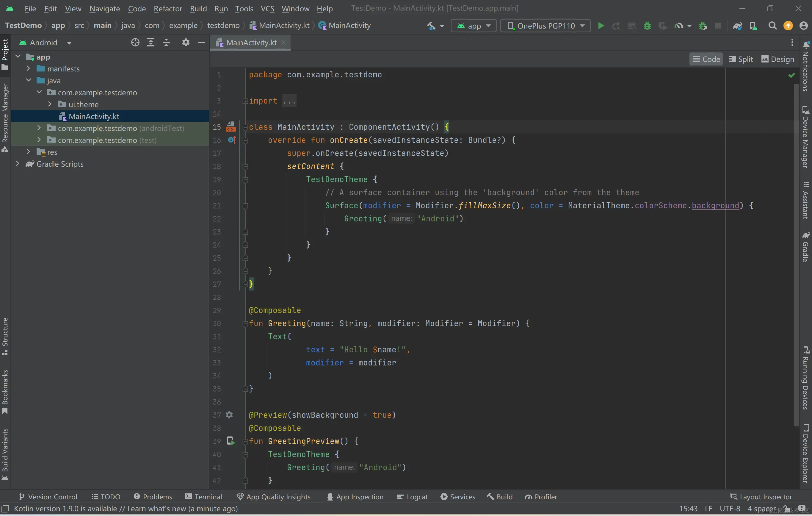Open the Refactor menu

tap(167, 8)
